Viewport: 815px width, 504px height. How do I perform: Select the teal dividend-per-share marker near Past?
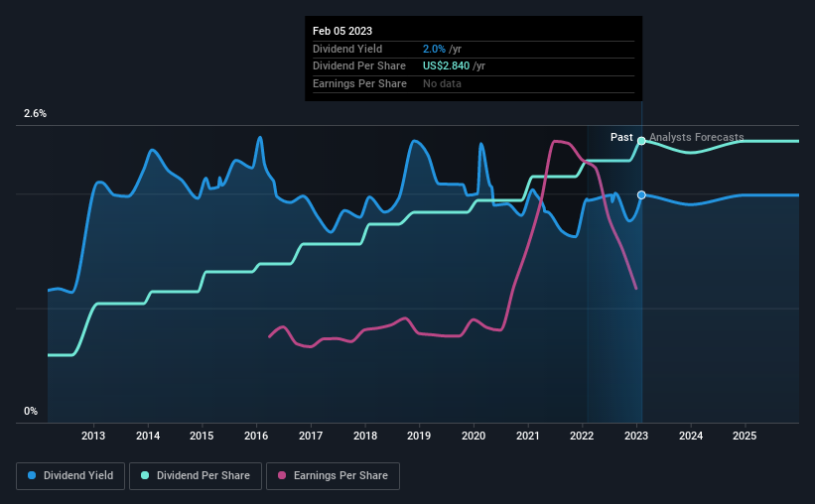pos(641,141)
